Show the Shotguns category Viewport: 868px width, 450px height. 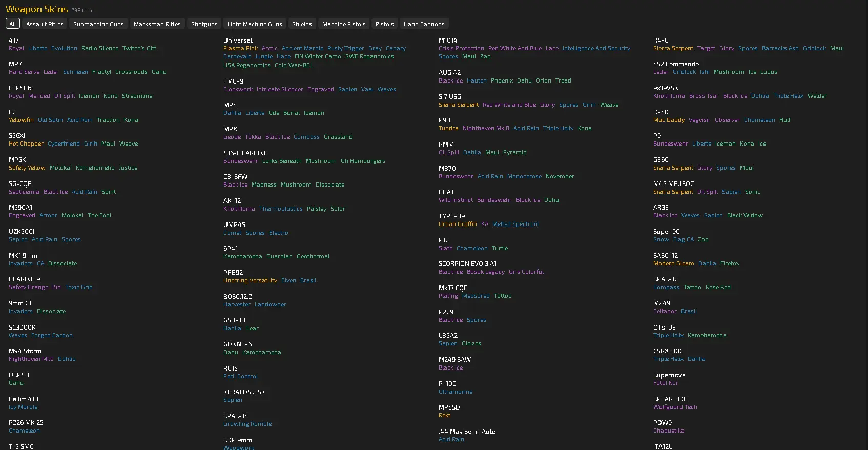pyautogui.click(x=204, y=24)
